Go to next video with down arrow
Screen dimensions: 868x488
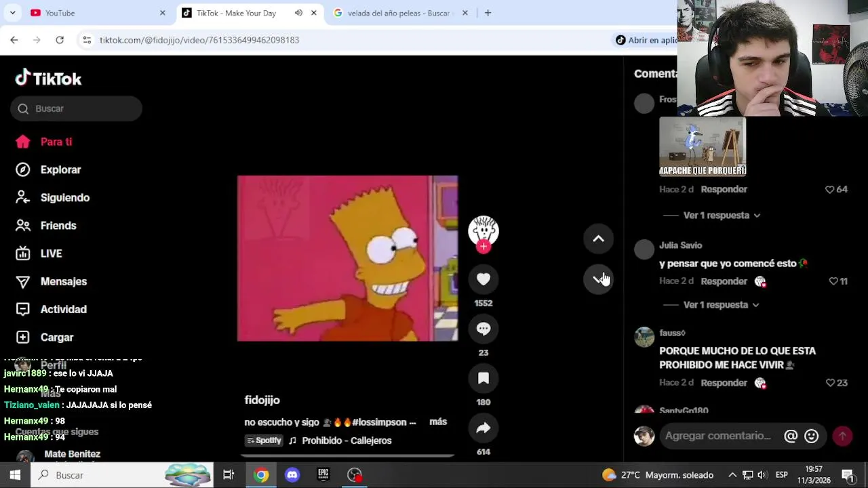598,279
